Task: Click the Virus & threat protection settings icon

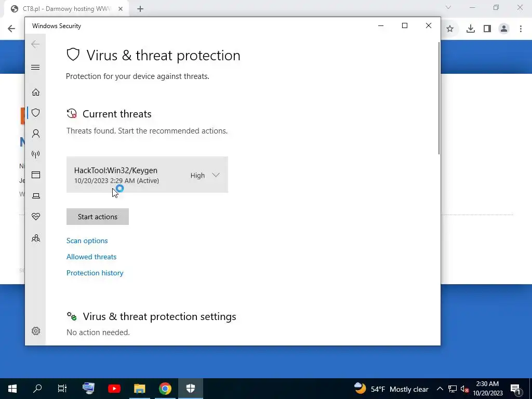Action: [72, 316]
